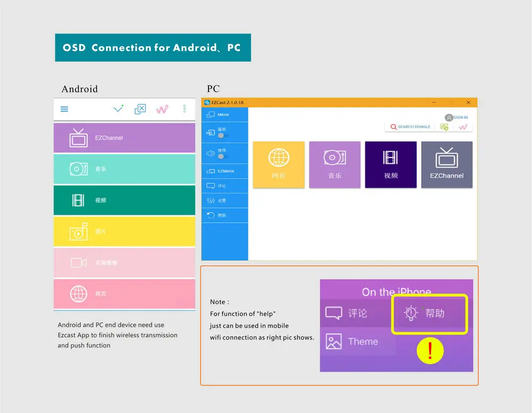This screenshot has height=413, width=532.
Task: Open the purple EZChannel row on Android
Action: click(x=124, y=138)
